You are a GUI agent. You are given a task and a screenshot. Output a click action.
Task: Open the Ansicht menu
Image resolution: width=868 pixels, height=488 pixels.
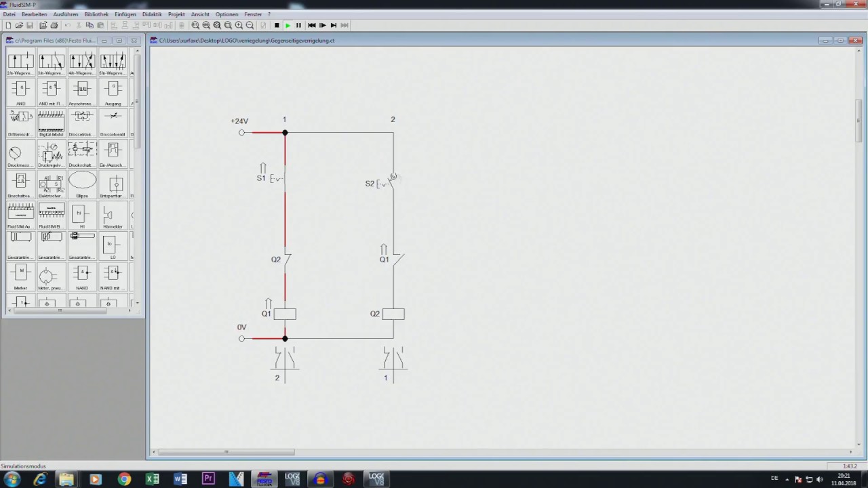pyautogui.click(x=200, y=14)
